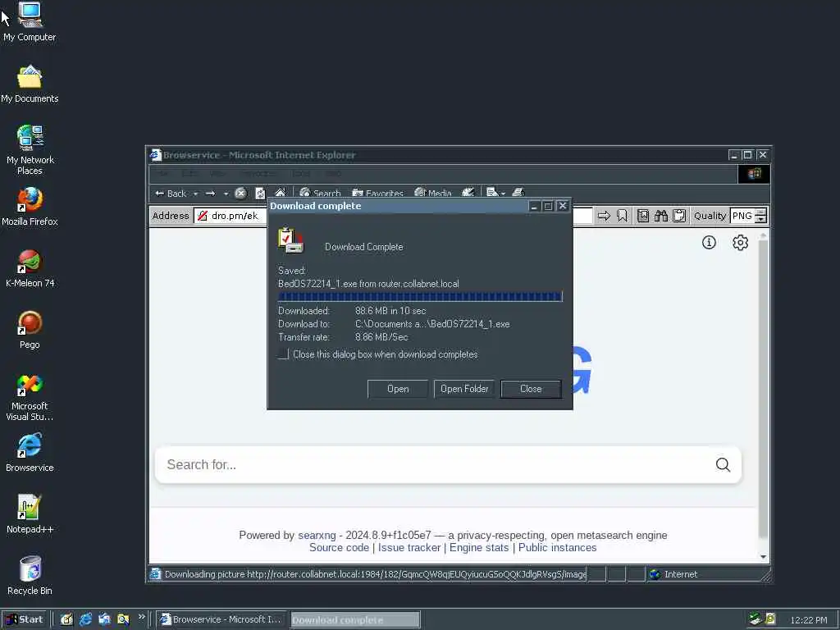This screenshot has height=630, width=840.
Task: Click the Quality PNG field
Action: [742, 216]
